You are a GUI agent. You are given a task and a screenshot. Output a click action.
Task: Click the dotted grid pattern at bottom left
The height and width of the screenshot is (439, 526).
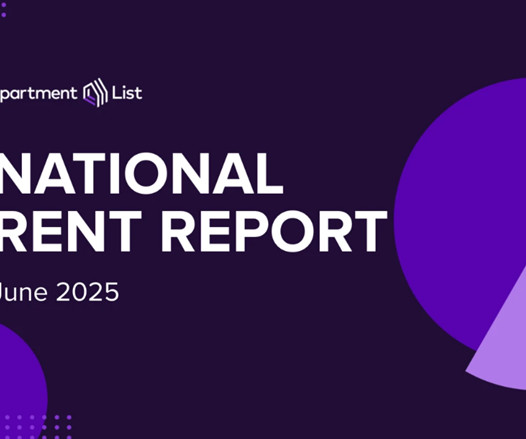(38, 428)
